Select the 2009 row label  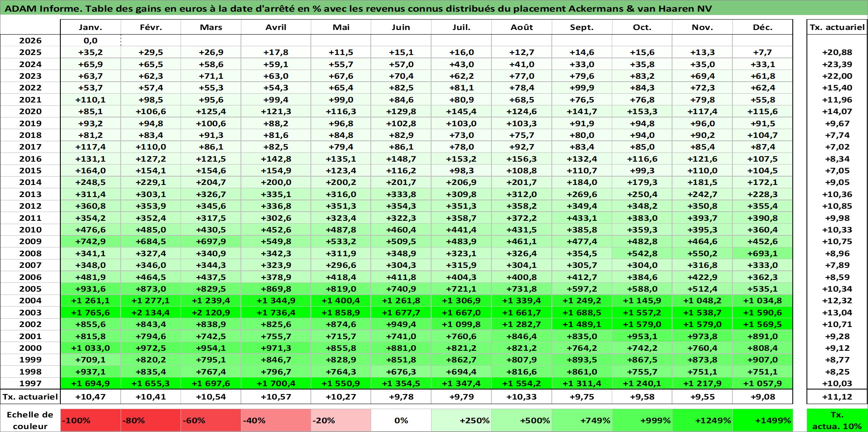(30, 241)
